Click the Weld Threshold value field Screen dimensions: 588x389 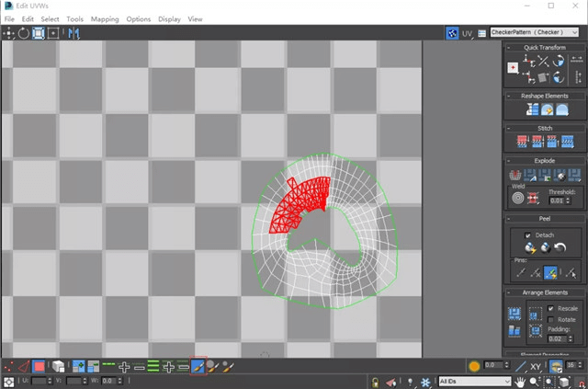tap(558, 200)
